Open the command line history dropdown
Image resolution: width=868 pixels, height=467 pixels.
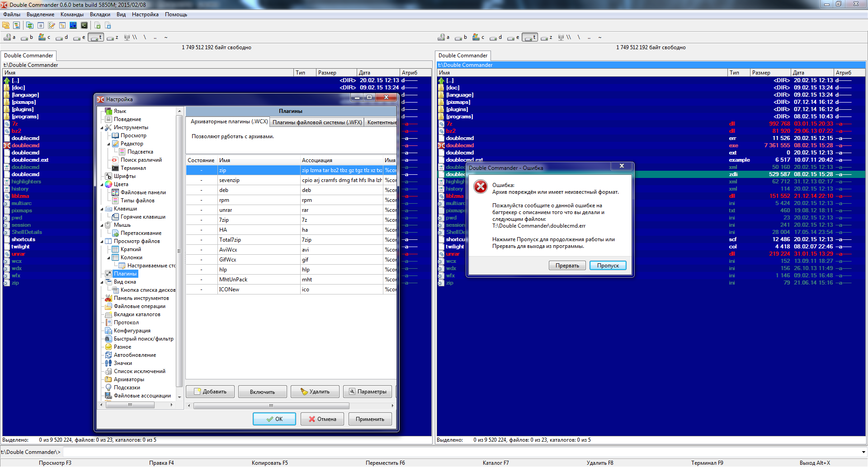[863, 452]
